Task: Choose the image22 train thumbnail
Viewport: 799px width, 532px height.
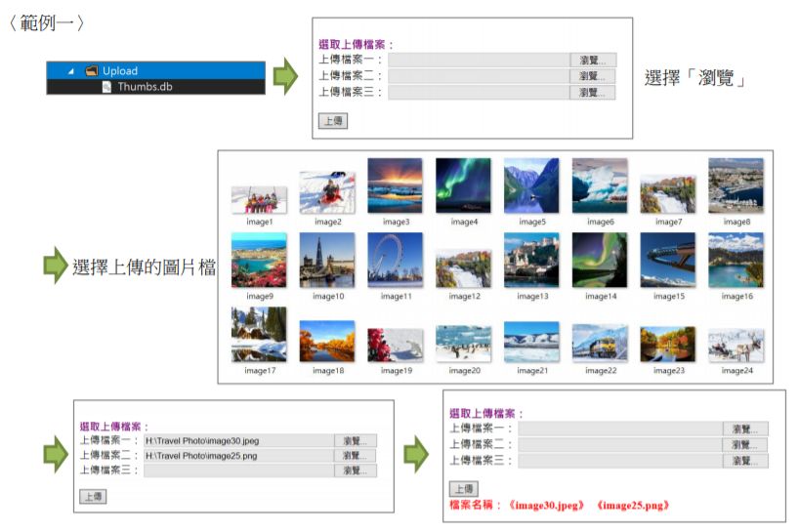Action: coord(599,343)
